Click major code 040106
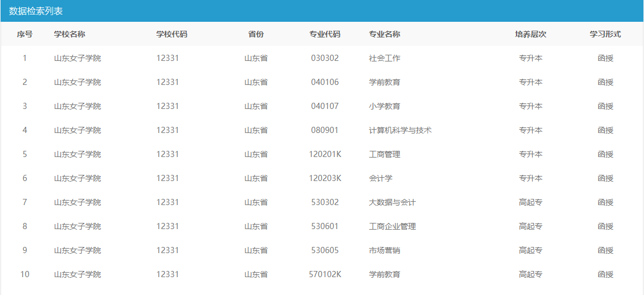 [x=325, y=82]
